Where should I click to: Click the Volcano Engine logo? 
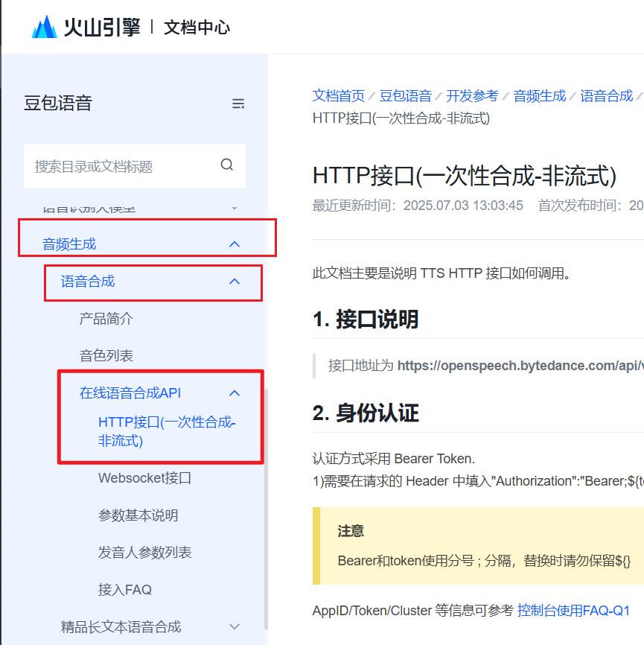click(x=86, y=27)
